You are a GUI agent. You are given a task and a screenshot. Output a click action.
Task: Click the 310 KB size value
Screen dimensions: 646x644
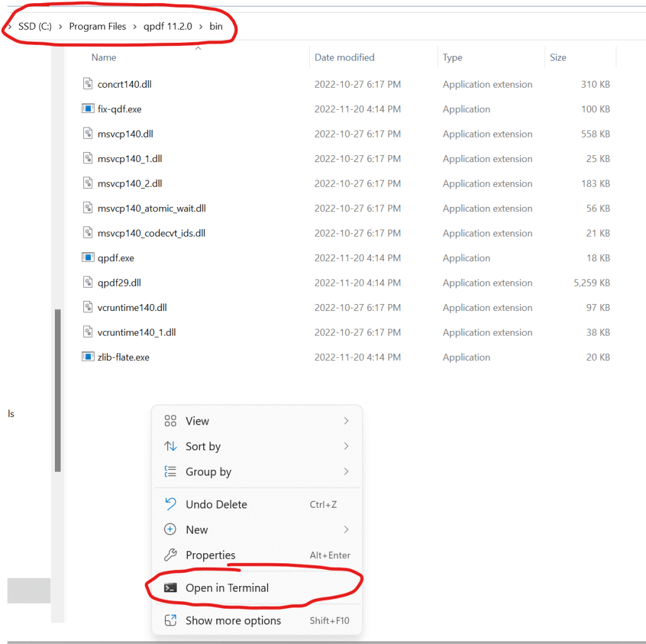point(596,84)
